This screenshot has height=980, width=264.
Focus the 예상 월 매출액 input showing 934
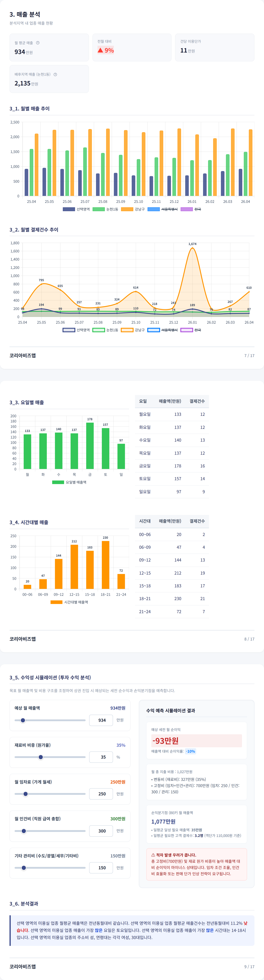[x=101, y=720]
